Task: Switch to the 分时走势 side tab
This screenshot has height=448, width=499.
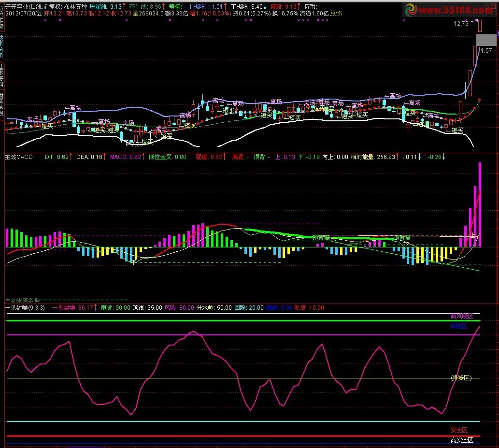Action: pos(1,17)
